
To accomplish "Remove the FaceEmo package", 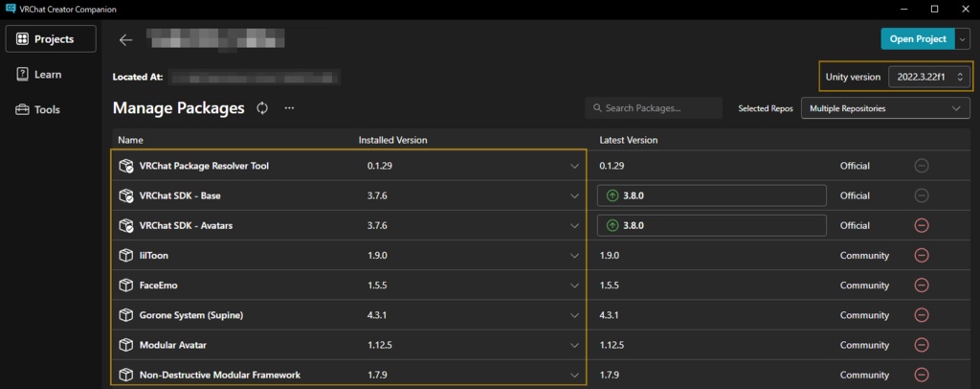I will (x=922, y=286).
